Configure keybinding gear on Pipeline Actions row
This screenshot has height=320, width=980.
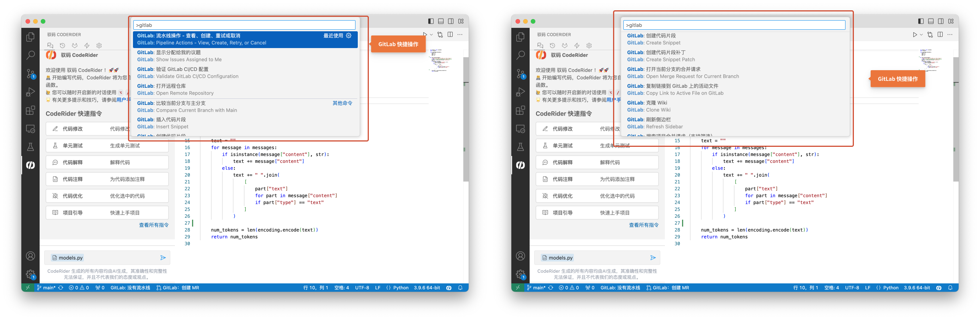coord(349,35)
